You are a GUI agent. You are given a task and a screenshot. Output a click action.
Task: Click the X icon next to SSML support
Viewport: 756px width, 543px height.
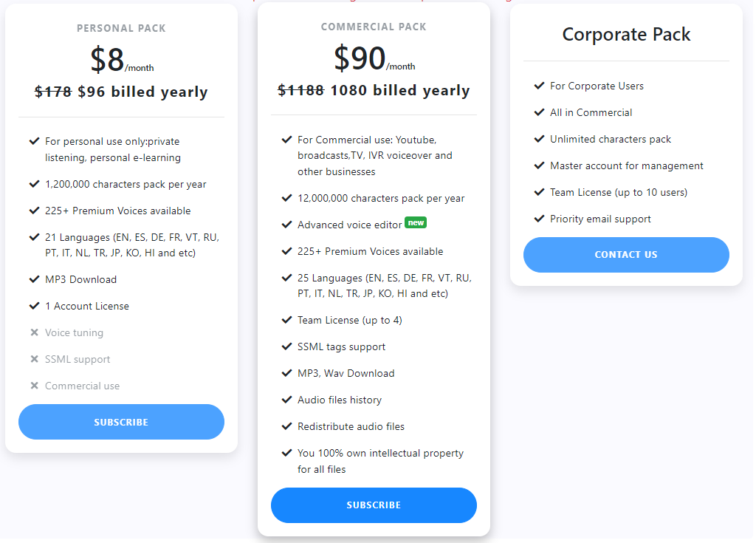tap(34, 358)
